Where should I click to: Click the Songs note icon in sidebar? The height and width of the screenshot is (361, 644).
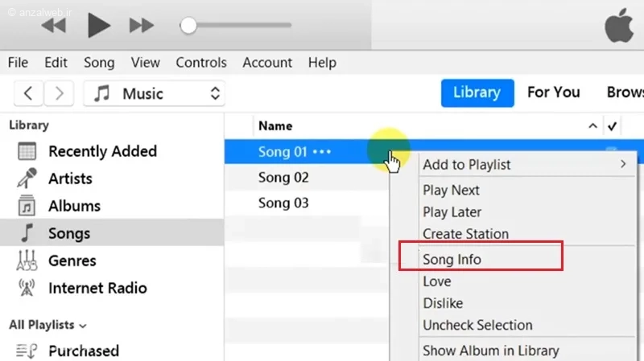(x=27, y=232)
